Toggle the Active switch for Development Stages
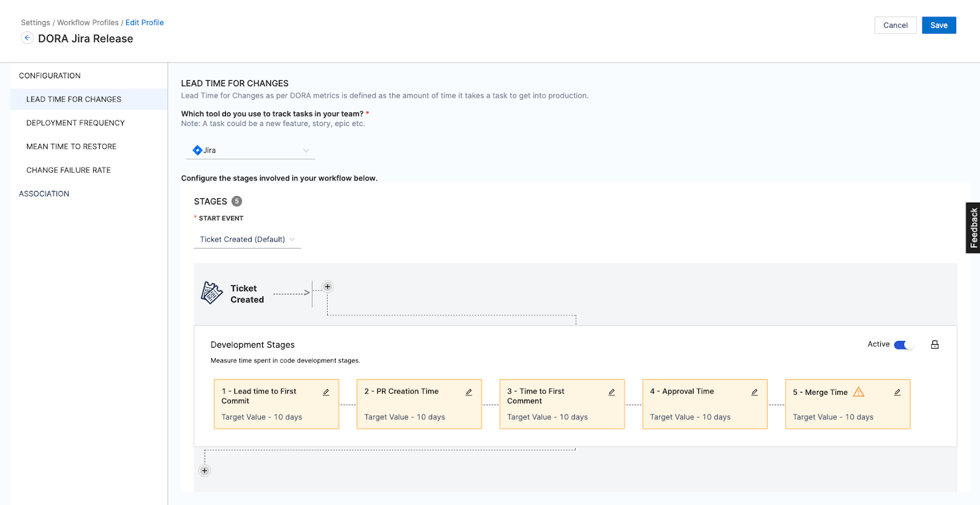Viewport: 980px width, 505px height. pyautogui.click(x=903, y=345)
